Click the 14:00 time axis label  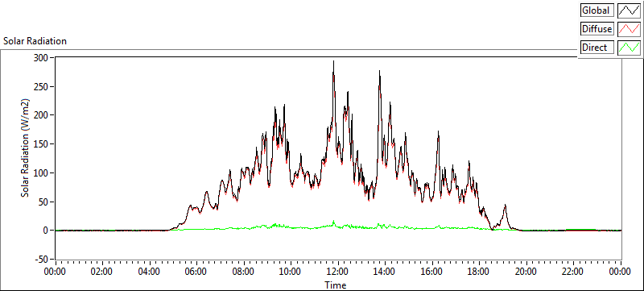pos(385,272)
